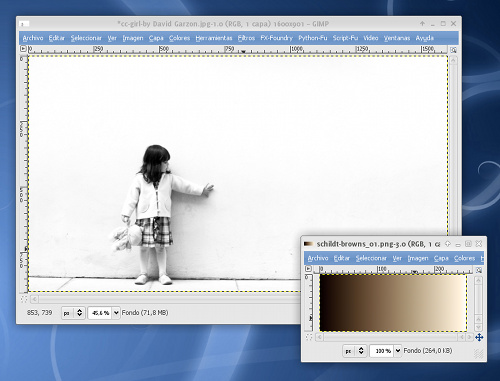
Task: Open the Colores menu in main GIMP window
Action: [179, 38]
